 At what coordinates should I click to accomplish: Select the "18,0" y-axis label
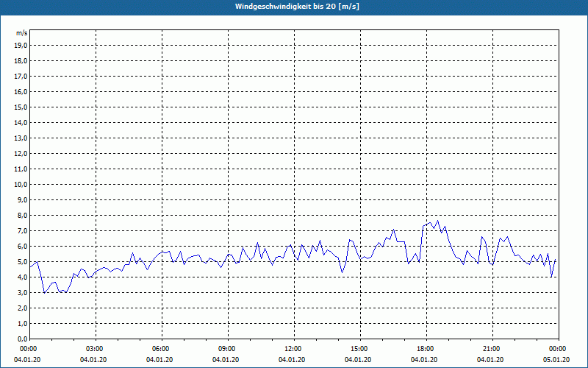coord(21,61)
